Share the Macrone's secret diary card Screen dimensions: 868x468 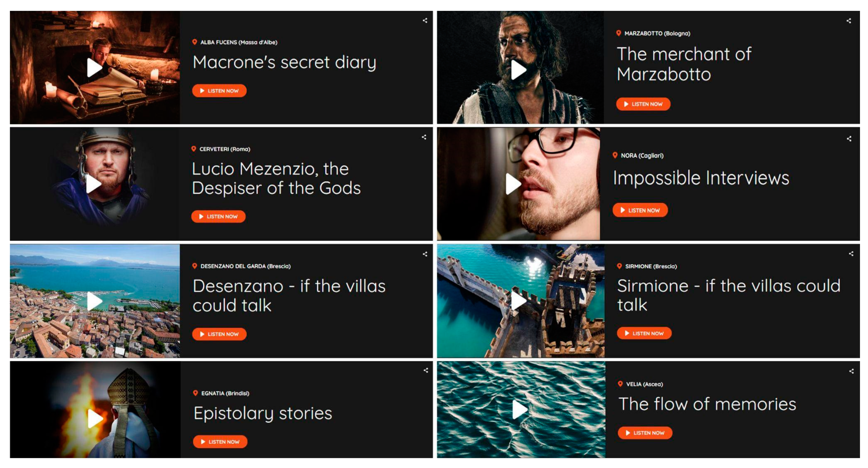[425, 21]
